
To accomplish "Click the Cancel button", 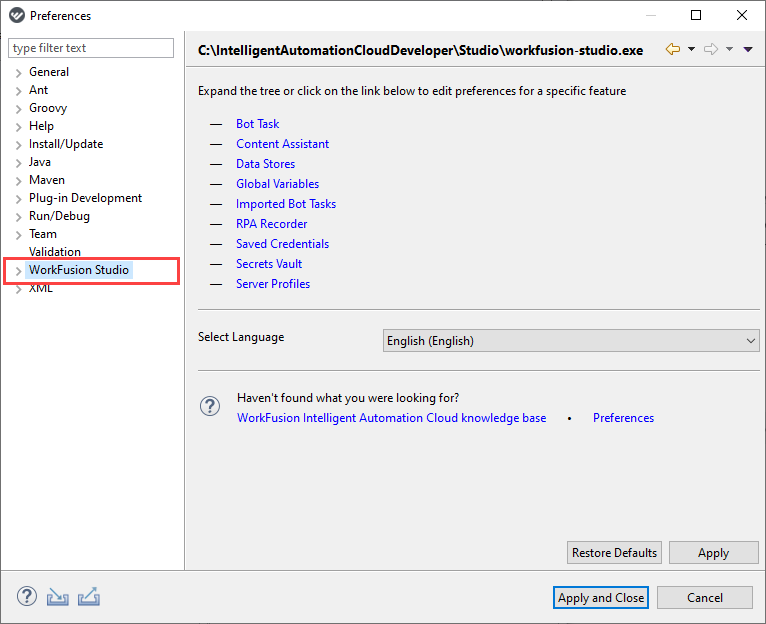I will [x=705, y=598].
